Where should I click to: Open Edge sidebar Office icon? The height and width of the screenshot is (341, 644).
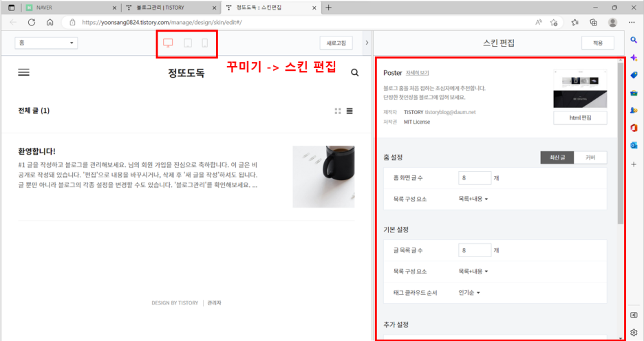634,129
